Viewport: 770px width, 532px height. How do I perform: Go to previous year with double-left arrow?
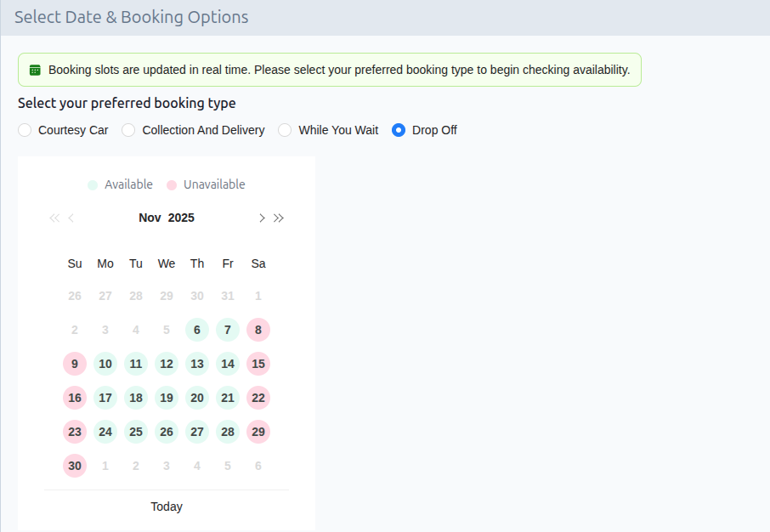[x=54, y=218]
